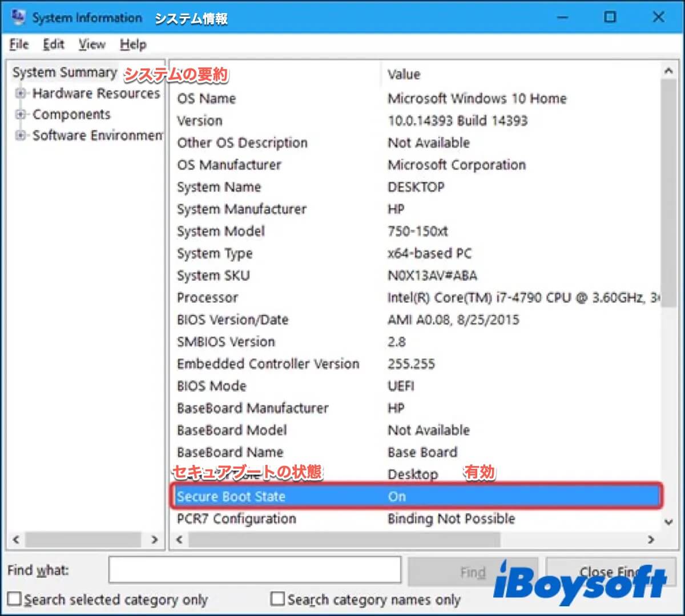Select System Summary in the tree

click(x=65, y=72)
